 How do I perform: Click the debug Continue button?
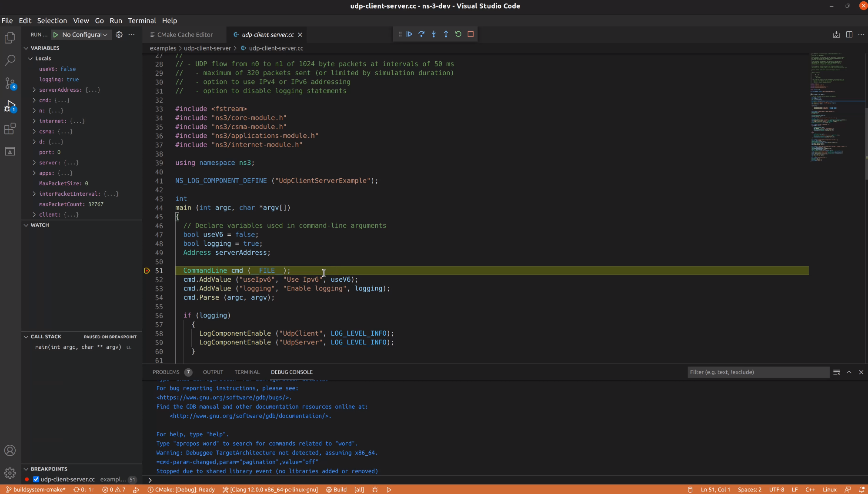409,34
